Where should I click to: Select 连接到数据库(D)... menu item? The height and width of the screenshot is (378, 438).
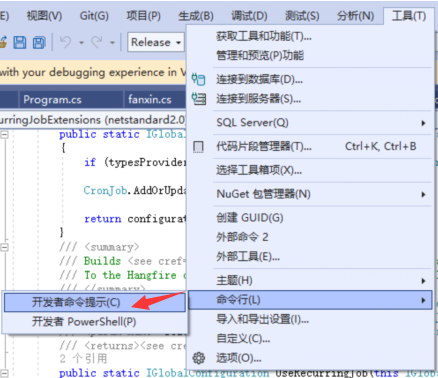point(259,79)
